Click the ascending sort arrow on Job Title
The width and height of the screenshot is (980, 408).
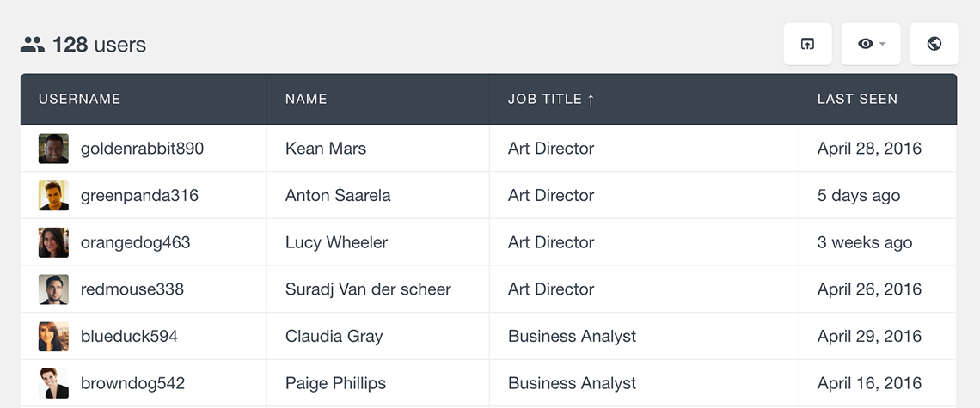click(591, 100)
